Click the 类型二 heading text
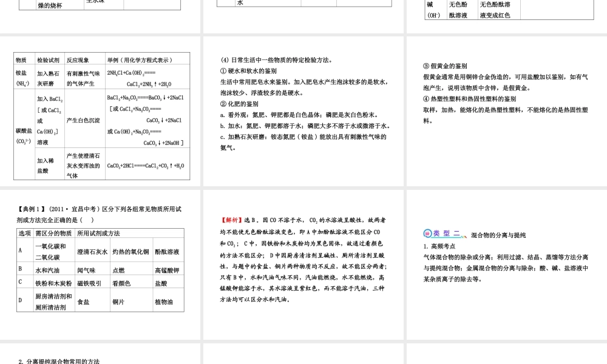Image resolution: width=607 pixels, height=364 pixels. click(x=446, y=233)
